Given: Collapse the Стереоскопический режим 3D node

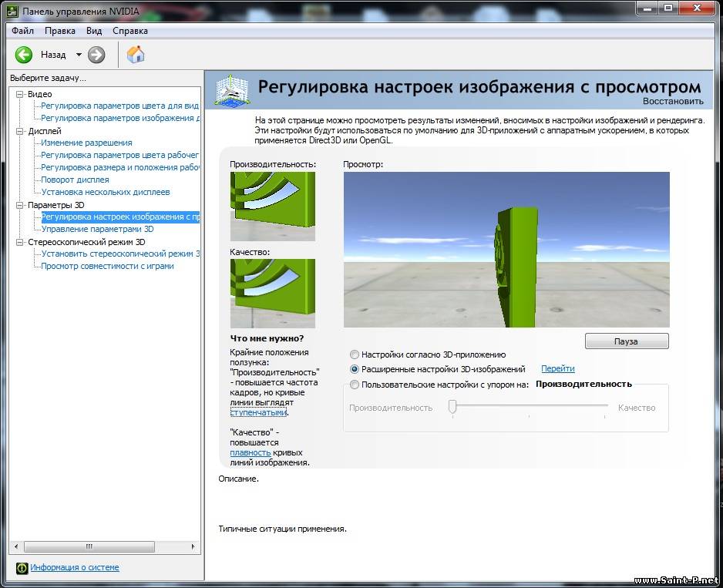Looking at the screenshot, I should pyautogui.click(x=20, y=242).
